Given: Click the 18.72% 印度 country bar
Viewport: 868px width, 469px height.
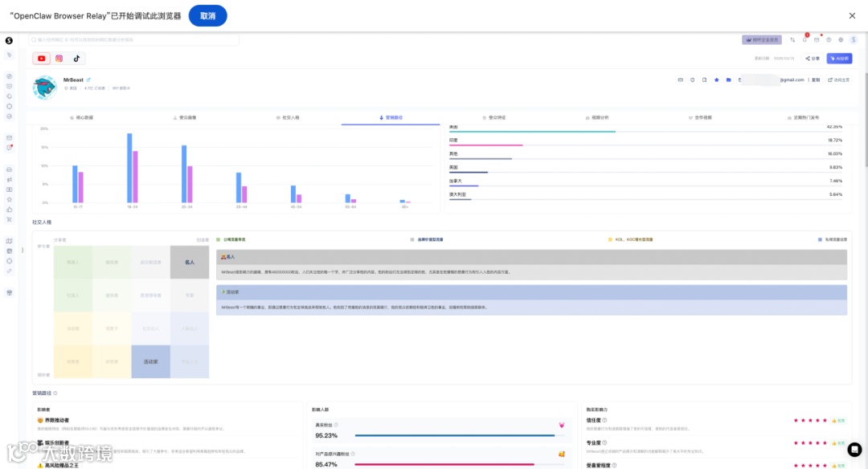Looking at the screenshot, I should coord(645,145).
